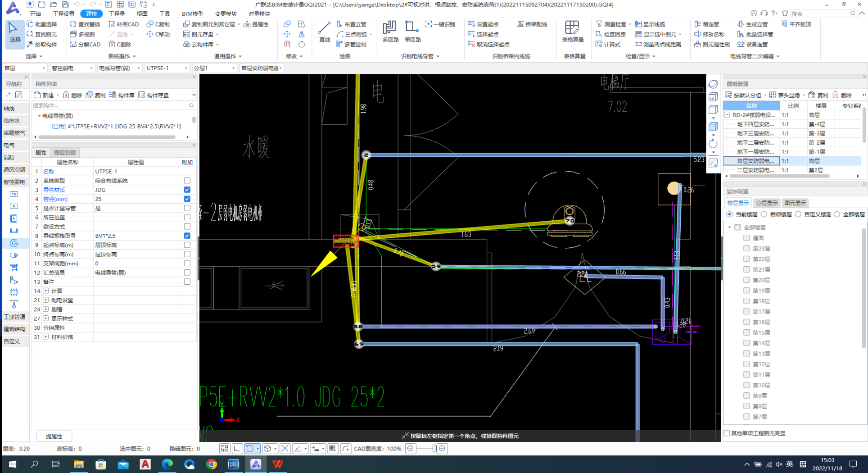Check the 第23层 floor checkbox

tap(746, 248)
